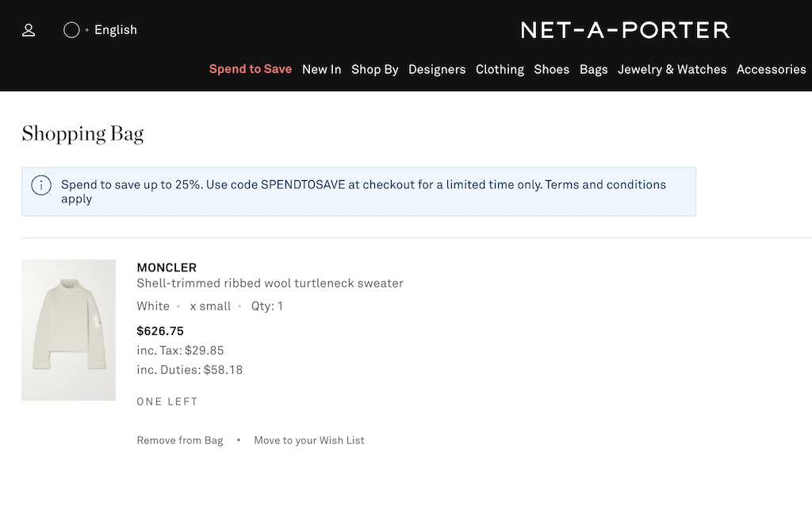Open the Clothing menu
The height and width of the screenshot is (527, 812).
pyautogui.click(x=500, y=69)
